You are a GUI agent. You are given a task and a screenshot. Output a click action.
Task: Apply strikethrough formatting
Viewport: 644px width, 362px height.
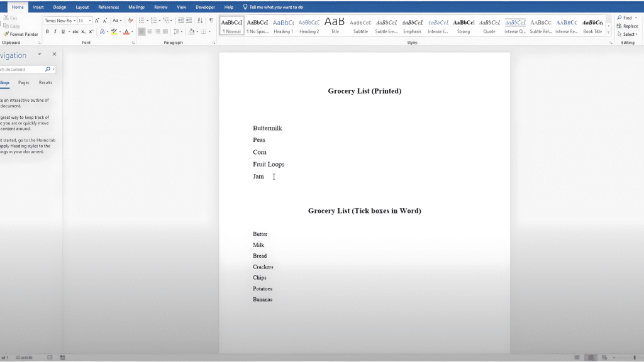(x=75, y=31)
